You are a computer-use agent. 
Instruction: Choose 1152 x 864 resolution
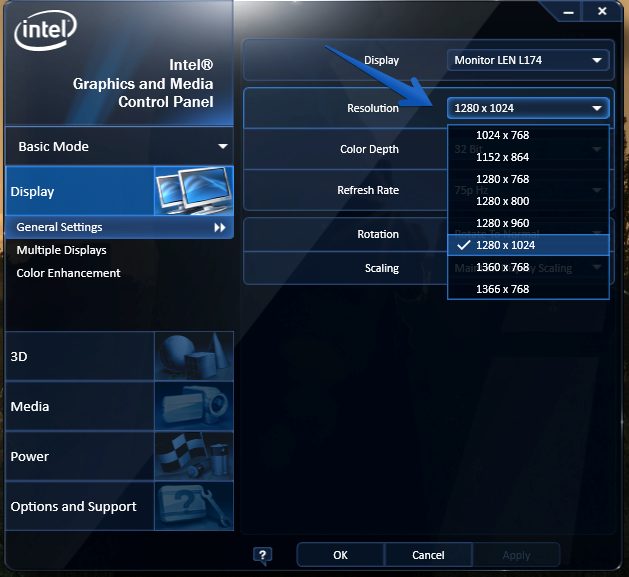point(528,157)
